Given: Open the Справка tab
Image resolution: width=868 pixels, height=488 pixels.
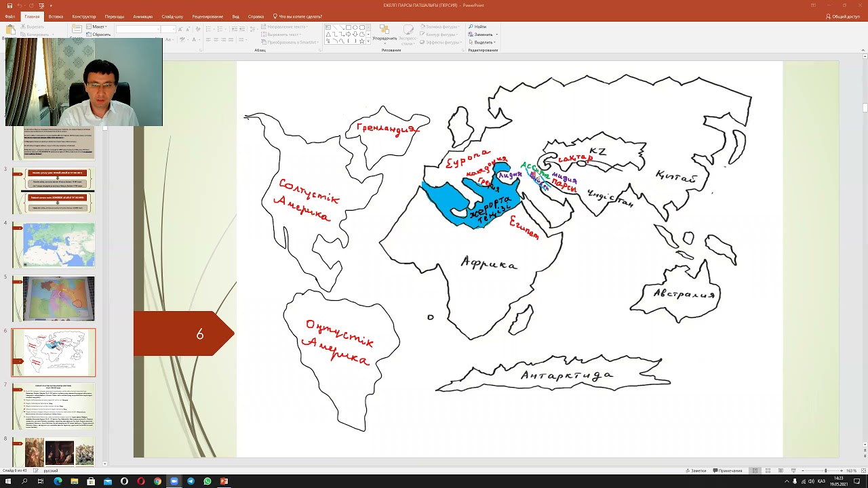Looking at the screenshot, I should (x=256, y=16).
